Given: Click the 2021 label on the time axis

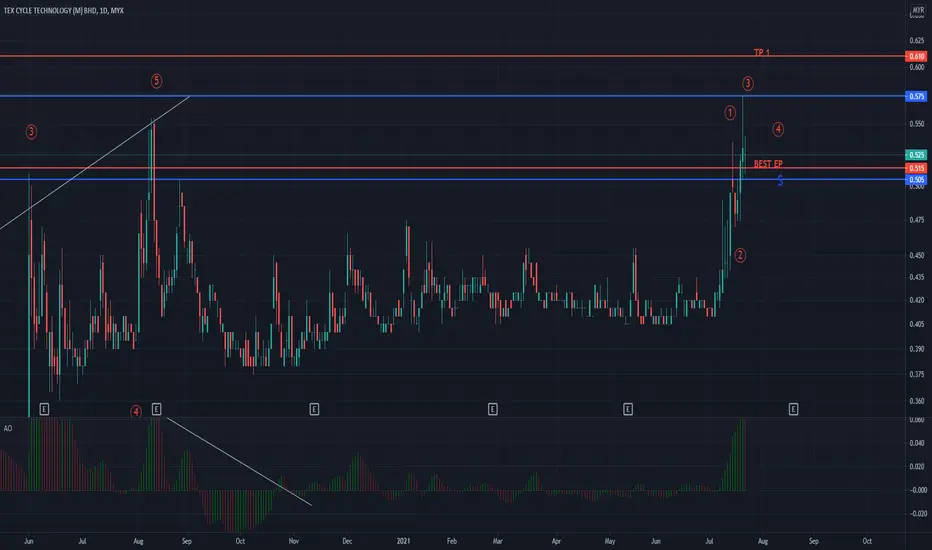Looking at the screenshot, I should pos(404,541).
